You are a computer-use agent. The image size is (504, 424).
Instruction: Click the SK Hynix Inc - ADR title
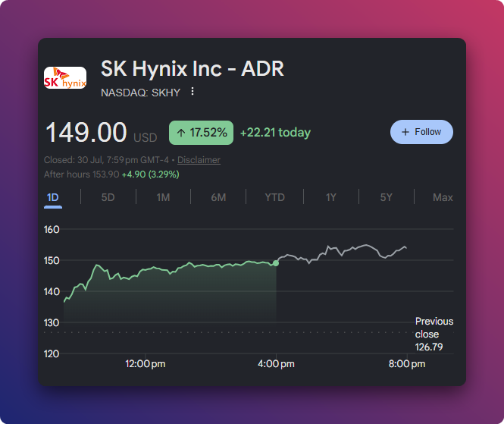(193, 68)
